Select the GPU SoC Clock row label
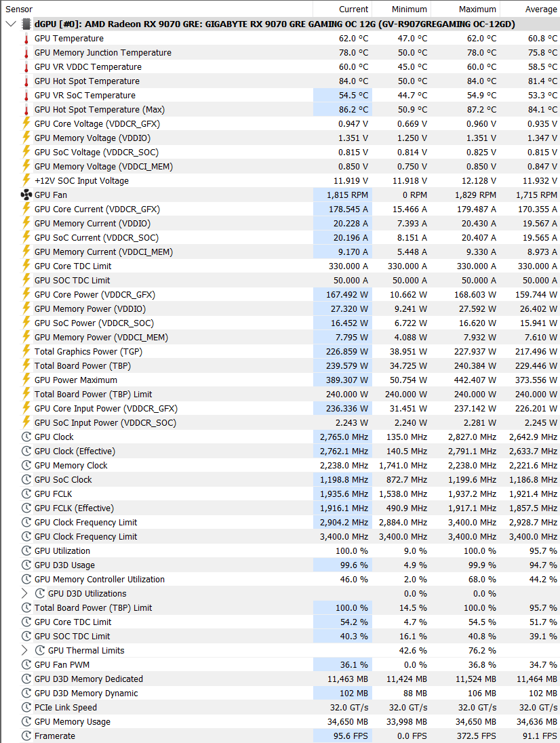 pos(63,479)
